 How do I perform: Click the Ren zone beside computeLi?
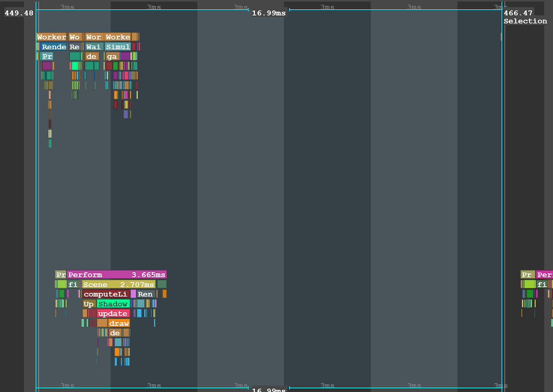[x=145, y=294]
